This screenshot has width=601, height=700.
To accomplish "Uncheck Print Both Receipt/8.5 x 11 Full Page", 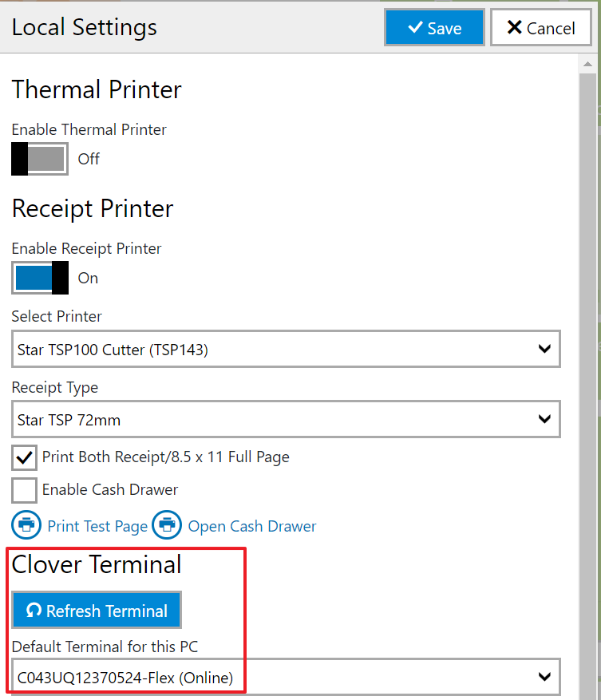I will 24,457.
